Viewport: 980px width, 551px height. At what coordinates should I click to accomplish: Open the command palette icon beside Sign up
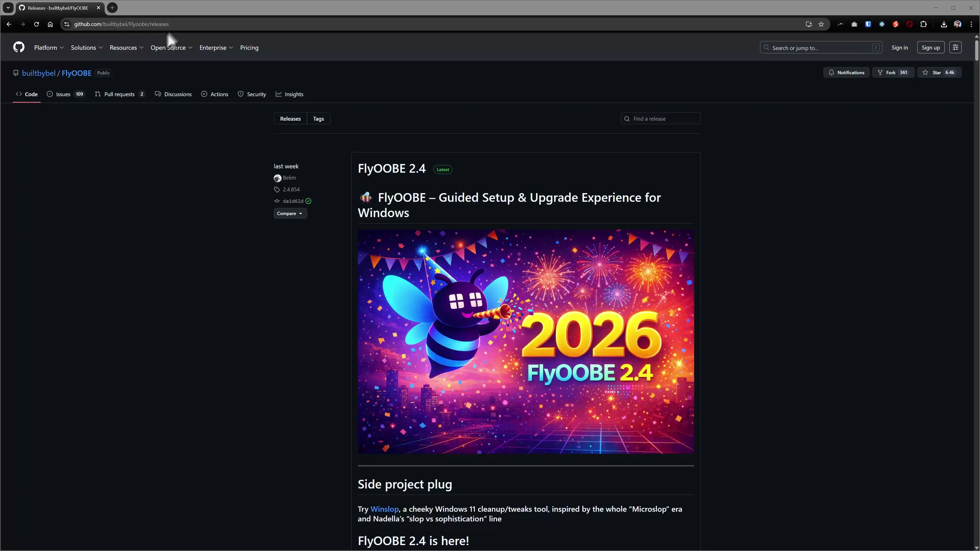[x=955, y=47]
